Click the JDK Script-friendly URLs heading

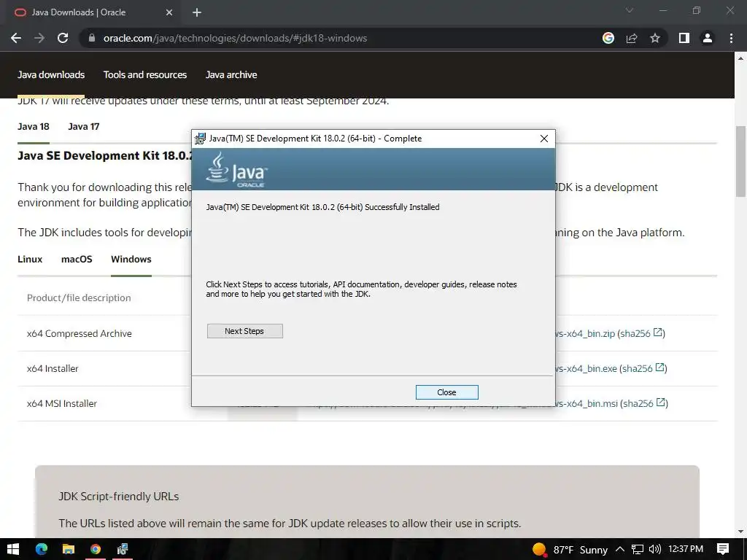pyautogui.click(x=119, y=496)
